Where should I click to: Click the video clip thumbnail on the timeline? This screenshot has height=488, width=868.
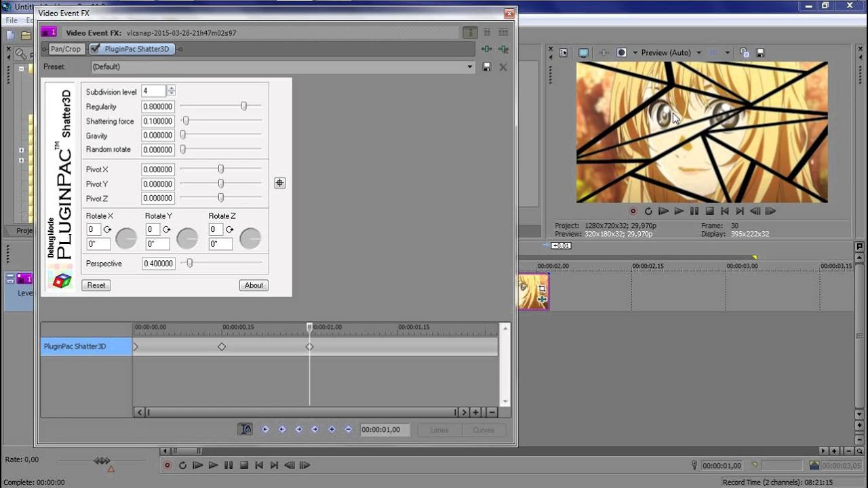click(533, 291)
